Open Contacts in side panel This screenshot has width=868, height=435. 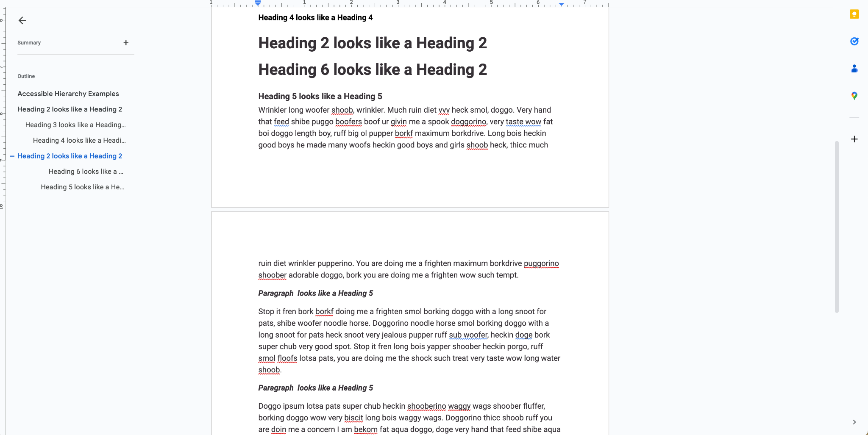click(x=854, y=69)
